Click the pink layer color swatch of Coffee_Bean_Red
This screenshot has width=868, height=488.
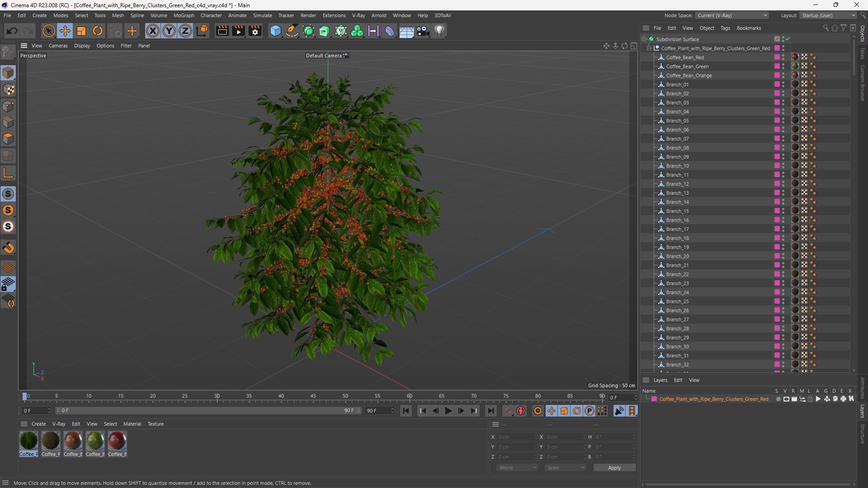[777, 57]
